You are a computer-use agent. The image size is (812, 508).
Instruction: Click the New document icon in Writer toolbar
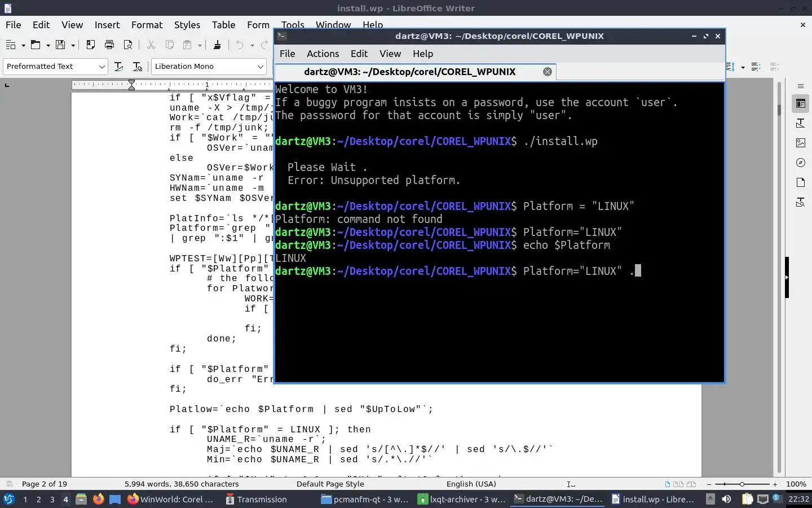click(x=11, y=45)
